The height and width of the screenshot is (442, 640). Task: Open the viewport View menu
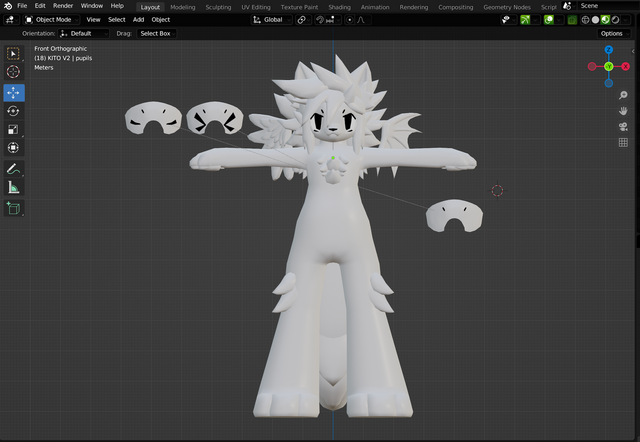coord(93,20)
